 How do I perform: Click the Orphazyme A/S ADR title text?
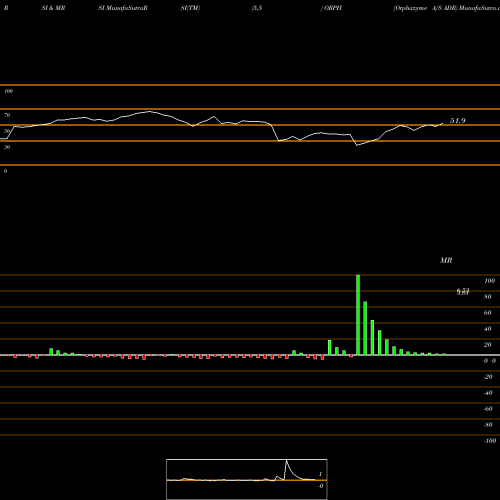pyautogui.click(x=425, y=8)
